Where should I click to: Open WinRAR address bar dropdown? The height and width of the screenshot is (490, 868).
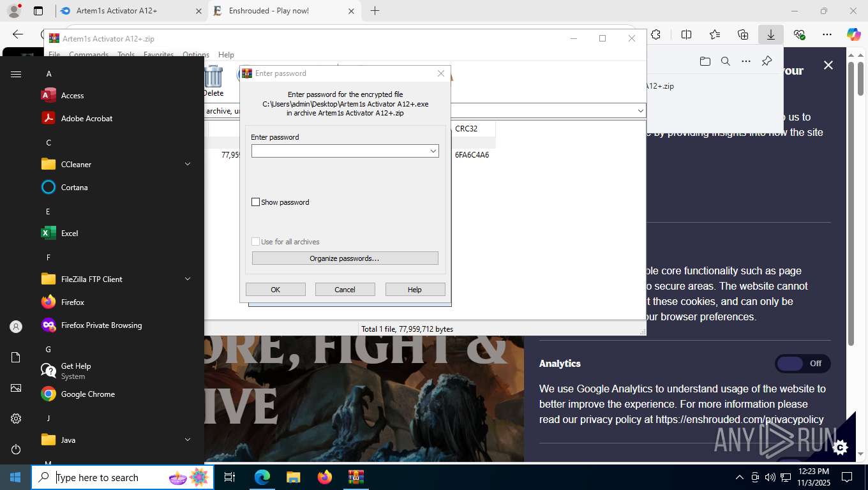pyautogui.click(x=640, y=111)
